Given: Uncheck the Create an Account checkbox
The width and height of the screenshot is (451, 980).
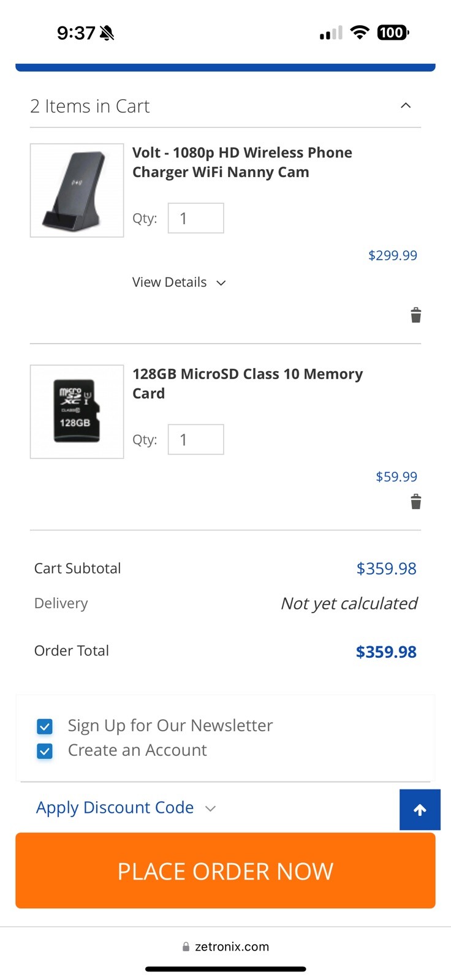Looking at the screenshot, I should [45, 751].
